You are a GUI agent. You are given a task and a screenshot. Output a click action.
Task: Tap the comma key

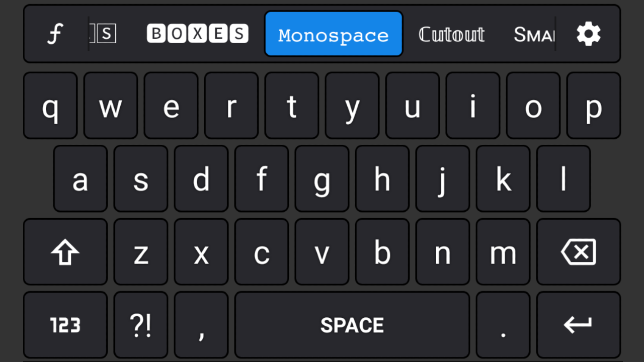click(x=201, y=325)
